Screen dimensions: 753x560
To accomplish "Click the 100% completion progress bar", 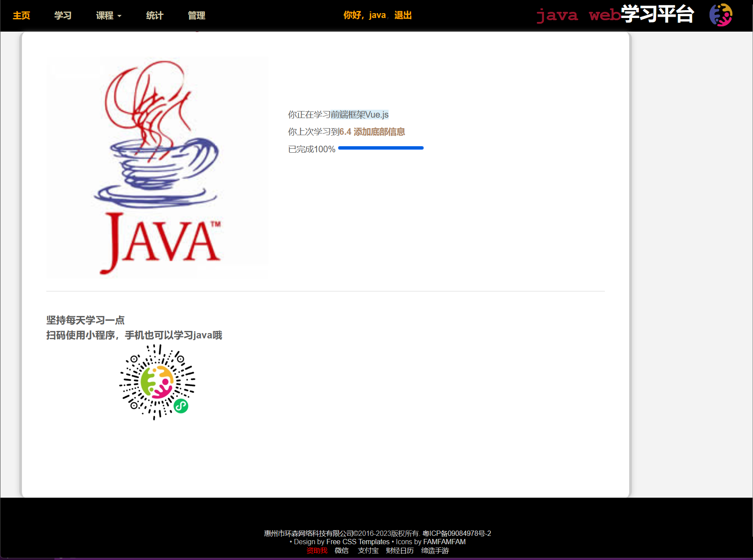I will 381,148.
